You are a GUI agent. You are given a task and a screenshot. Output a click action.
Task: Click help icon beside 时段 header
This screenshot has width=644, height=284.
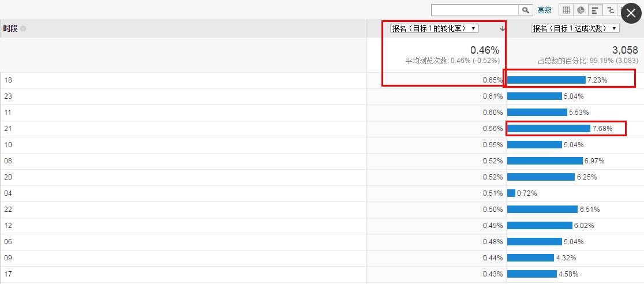pyautogui.click(x=23, y=29)
